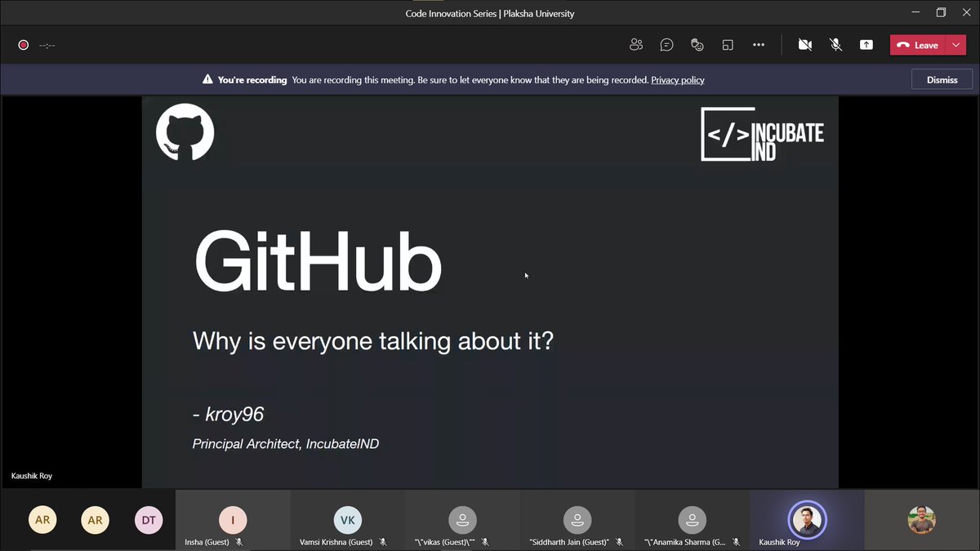Click 'Kaushik Roy' presenter label on stage

pyautogui.click(x=32, y=476)
